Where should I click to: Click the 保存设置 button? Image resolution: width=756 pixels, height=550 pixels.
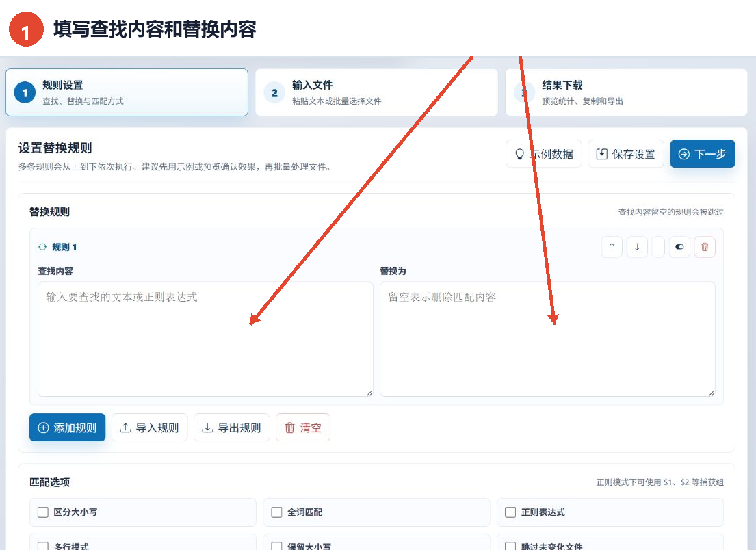click(x=626, y=154)
